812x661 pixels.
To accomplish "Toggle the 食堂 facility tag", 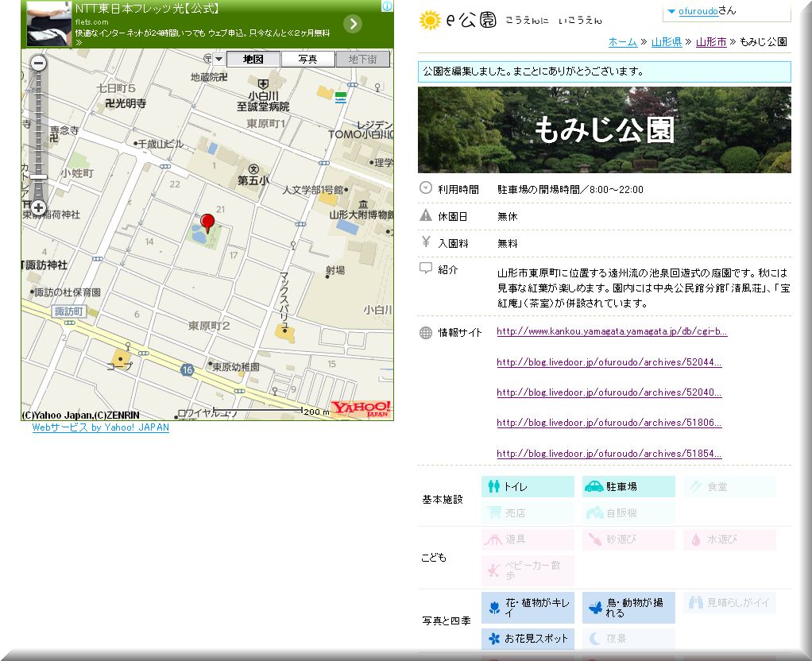I will click(729, 486).
